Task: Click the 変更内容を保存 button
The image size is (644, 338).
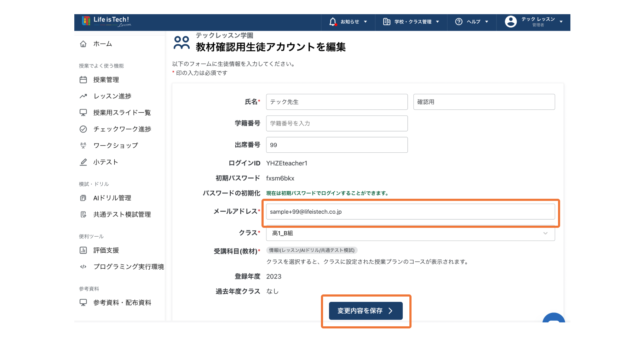Action: pyautogui.click(x=366, y=311)
